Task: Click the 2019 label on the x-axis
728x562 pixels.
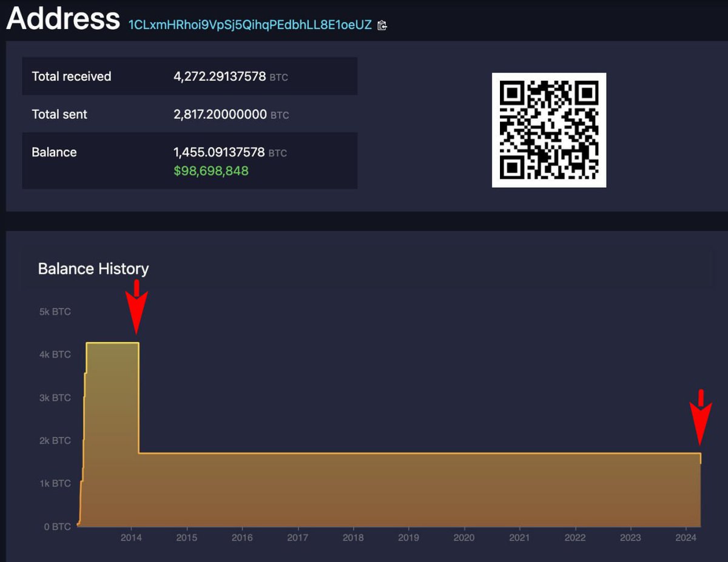Action: (x=409, y=538)
